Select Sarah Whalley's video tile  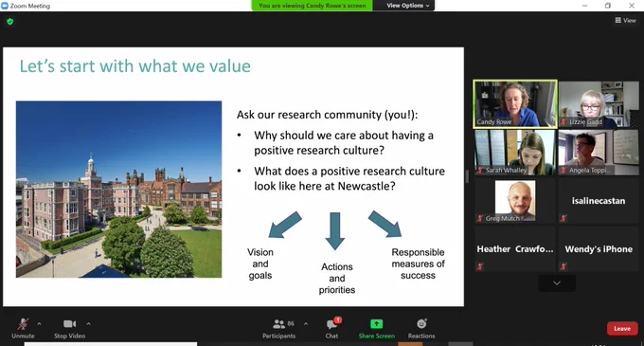(515, 153)
